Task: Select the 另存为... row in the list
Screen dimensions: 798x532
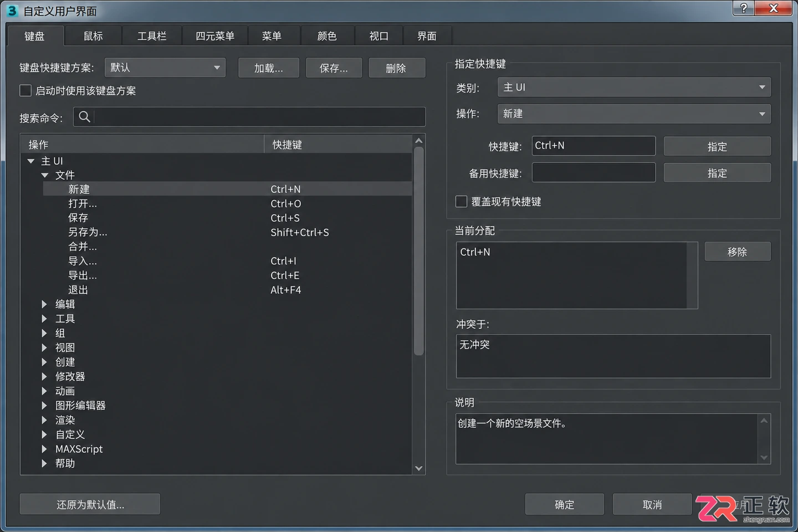Action: (227, 232)
